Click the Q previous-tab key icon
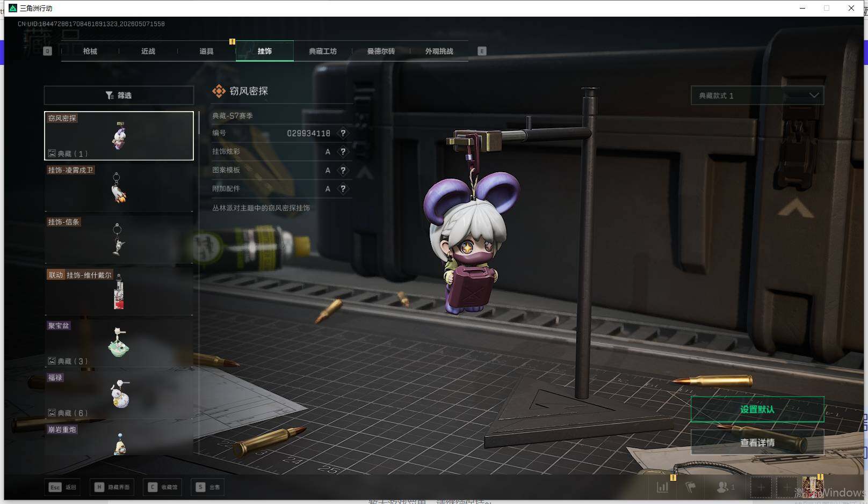This screenshot has width=868, height=504. click(x=47, y=51)
